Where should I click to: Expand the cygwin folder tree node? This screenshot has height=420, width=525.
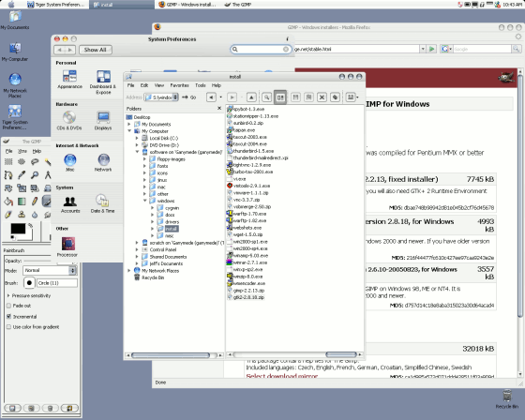point(152,207)
